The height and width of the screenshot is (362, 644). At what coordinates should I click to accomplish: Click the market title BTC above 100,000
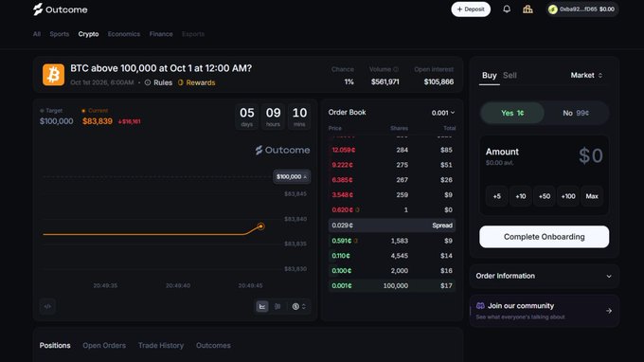click(x=161, y=68)
